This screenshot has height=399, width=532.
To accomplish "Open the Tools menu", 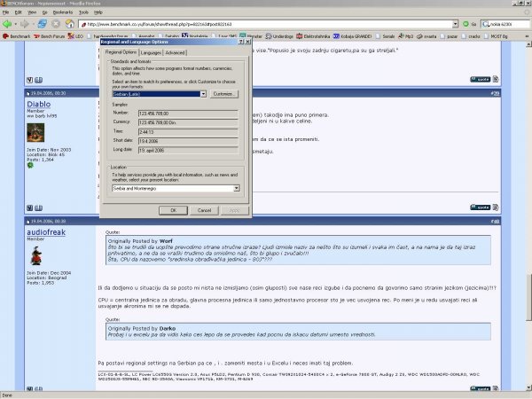I will 83,12.
